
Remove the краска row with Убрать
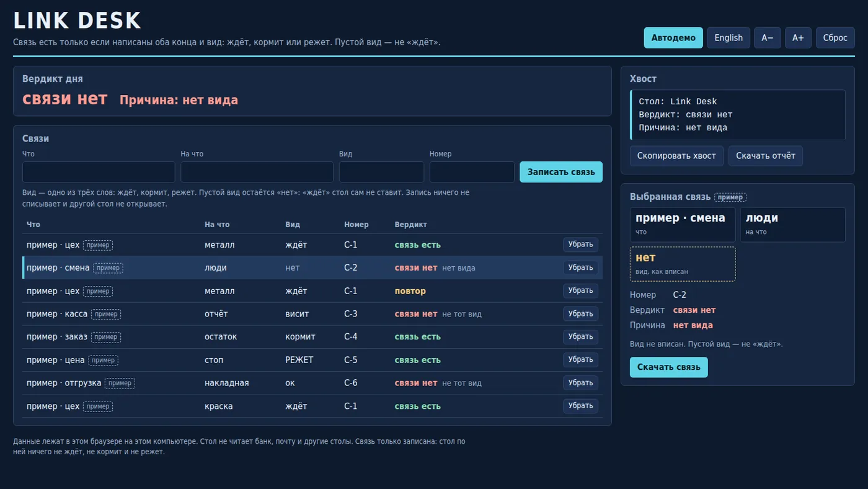click(581, 405)
